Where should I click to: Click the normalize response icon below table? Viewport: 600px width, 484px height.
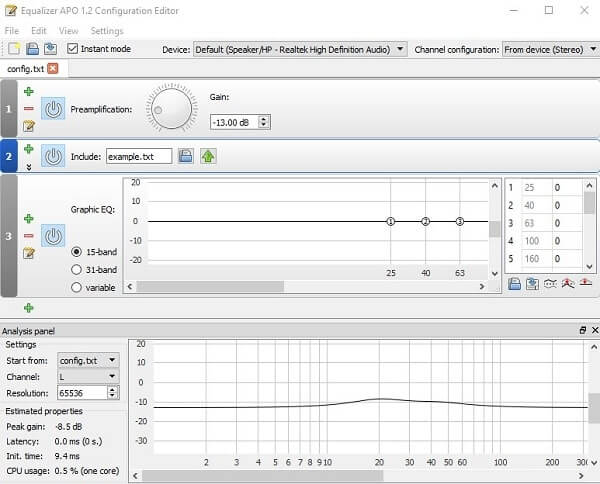[x=568, y=284]
